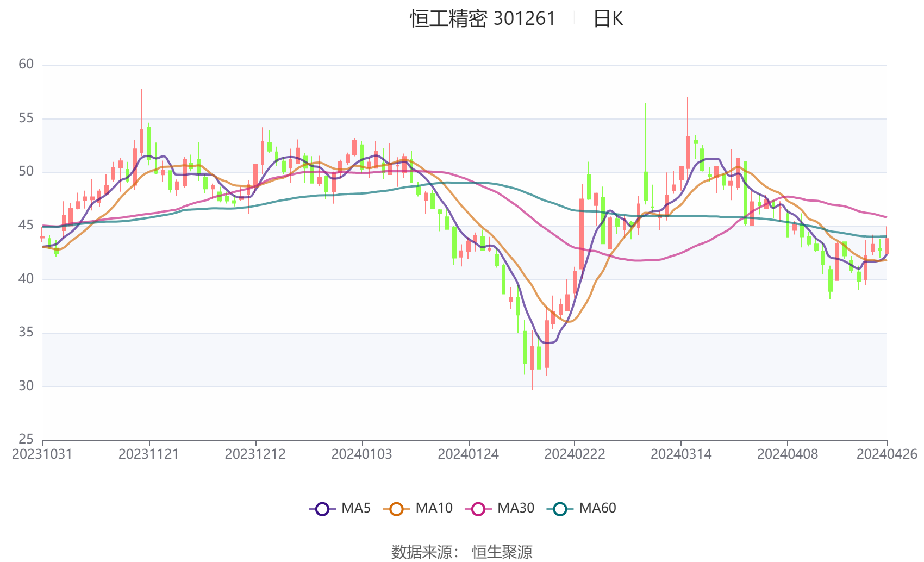The image size is (924, 562).
Task: Disable the MA60 line via its text label
Action: (597, 508)
